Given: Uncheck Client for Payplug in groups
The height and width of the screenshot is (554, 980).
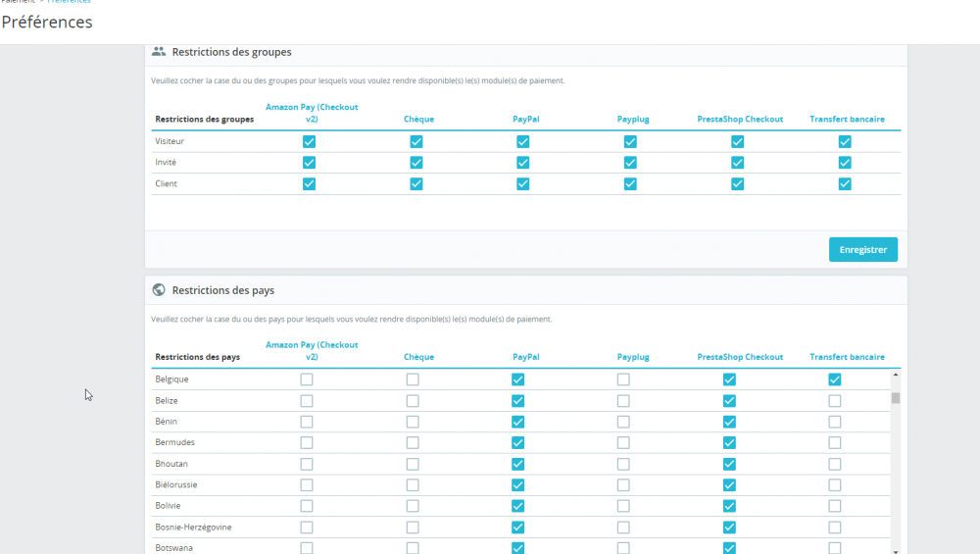Looking at the screenshot, I should pyautogui.click(x=630, y=183).
